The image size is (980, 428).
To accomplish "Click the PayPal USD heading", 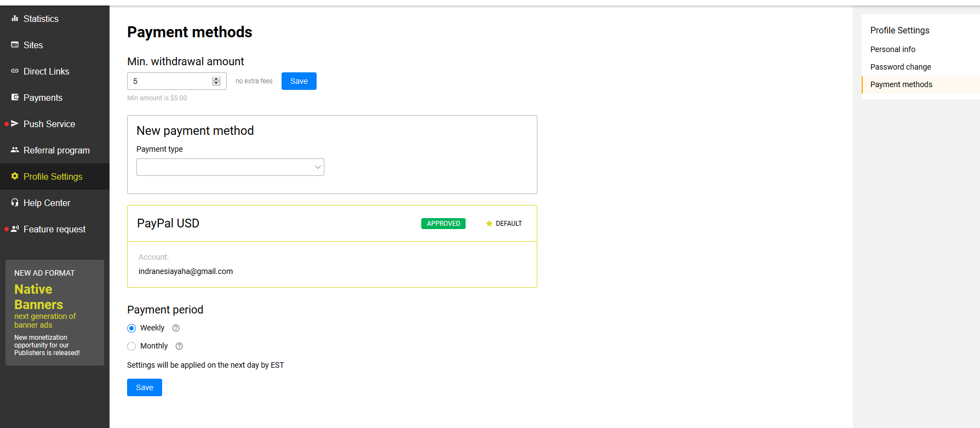I will 168,224.
